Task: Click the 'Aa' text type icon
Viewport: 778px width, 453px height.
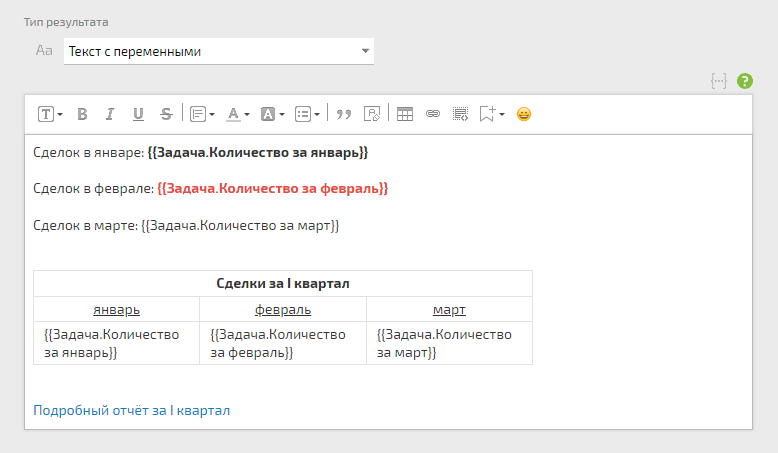Action: pyautogui.click(x=44, y=51)
